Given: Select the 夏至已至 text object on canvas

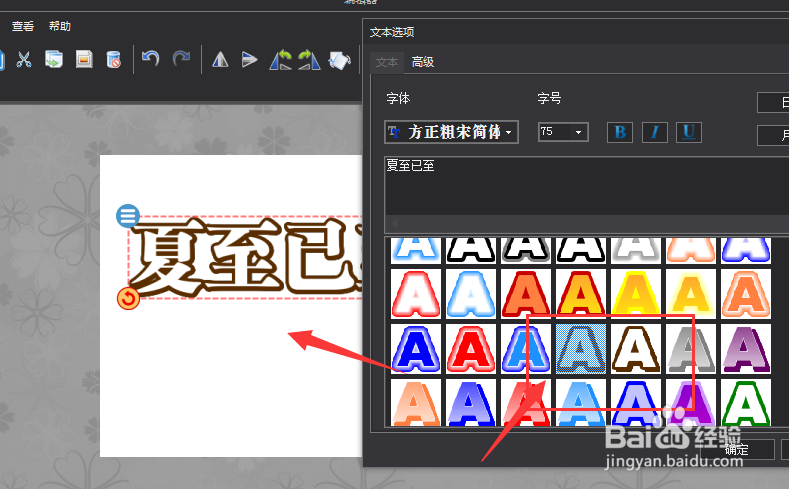Looking at the screenshot, I should (245, 257).
